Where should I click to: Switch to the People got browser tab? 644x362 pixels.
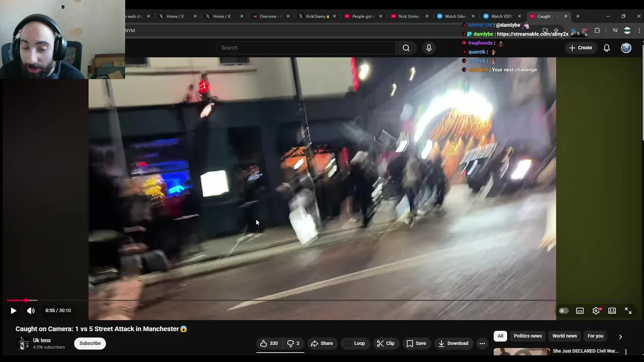coord(363,16)
